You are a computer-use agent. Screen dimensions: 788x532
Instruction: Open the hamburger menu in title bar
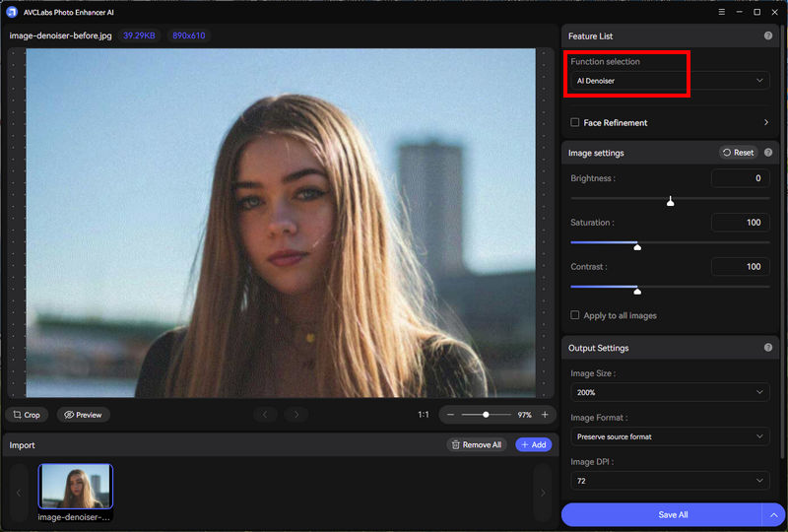coord(722,12)
